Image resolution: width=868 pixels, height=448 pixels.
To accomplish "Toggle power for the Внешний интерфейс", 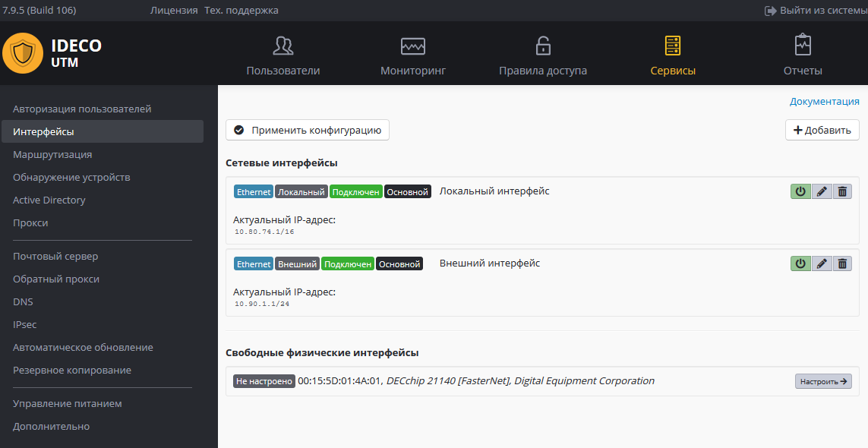I will (x=800, y=263).
